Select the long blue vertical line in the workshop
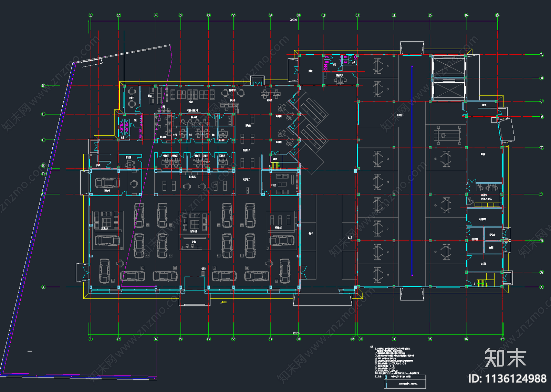Image resolution: width=551 pixels, height=392 pixels. click(412, 171)
